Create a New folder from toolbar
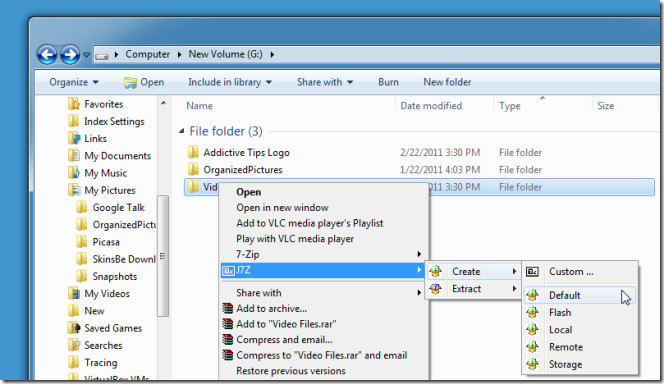The image size is (664, 384). pos(447,82)
